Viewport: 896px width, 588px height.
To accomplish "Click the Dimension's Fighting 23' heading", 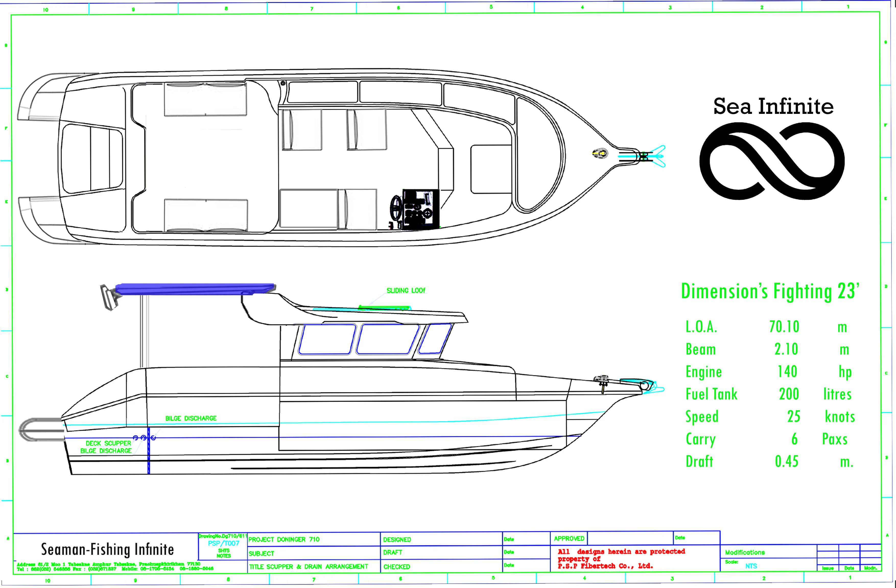I will pyautogui.click(x=770, y=291).
